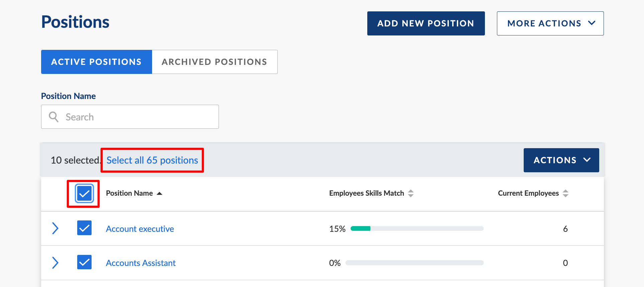The width and height of the screenshot is (644, 287).
Task: Switch to Archived Positions tab
Action: point(214,62)
